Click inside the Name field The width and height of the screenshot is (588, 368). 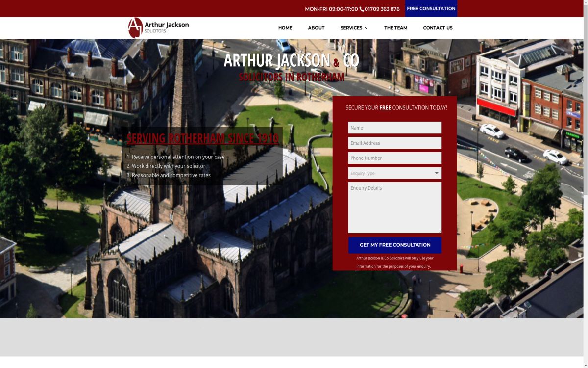(394, 128)
